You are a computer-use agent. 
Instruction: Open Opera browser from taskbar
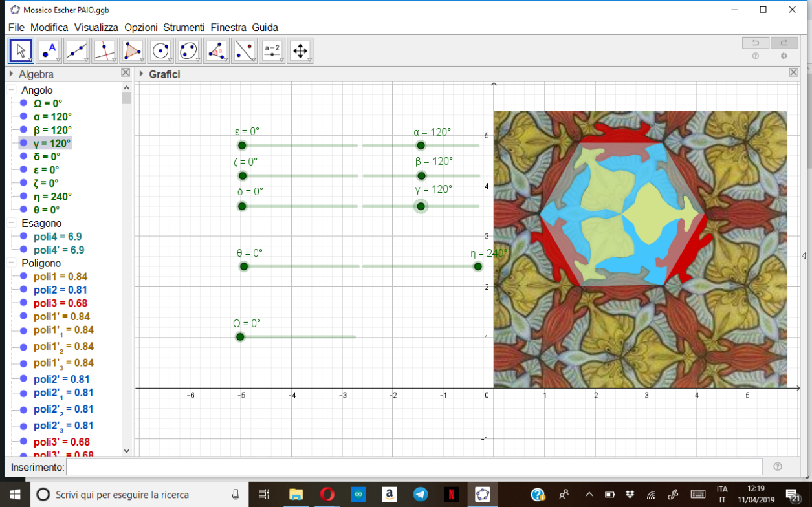tap(327, 495)
